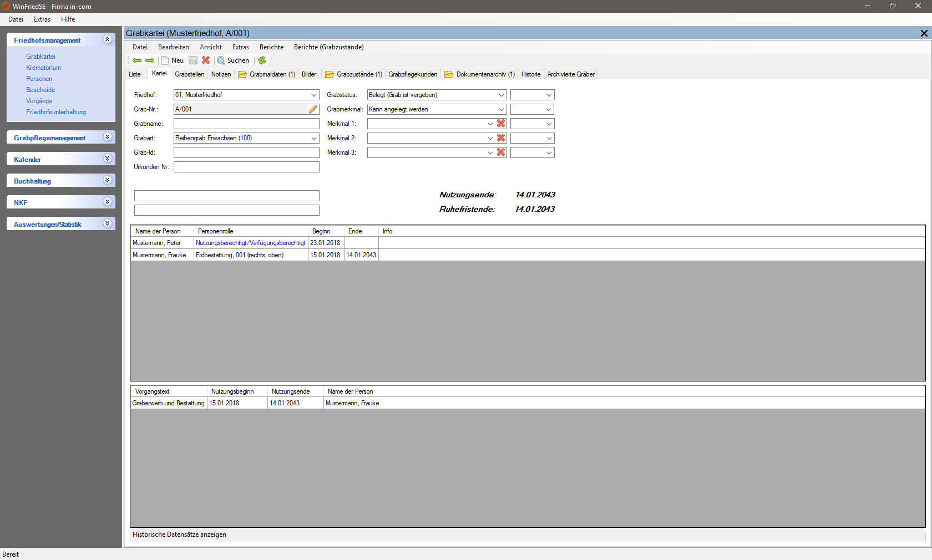Screen dimensions: 932x560
Task: Clear Merkmal 3 with red X
Action: coord(501,152)
